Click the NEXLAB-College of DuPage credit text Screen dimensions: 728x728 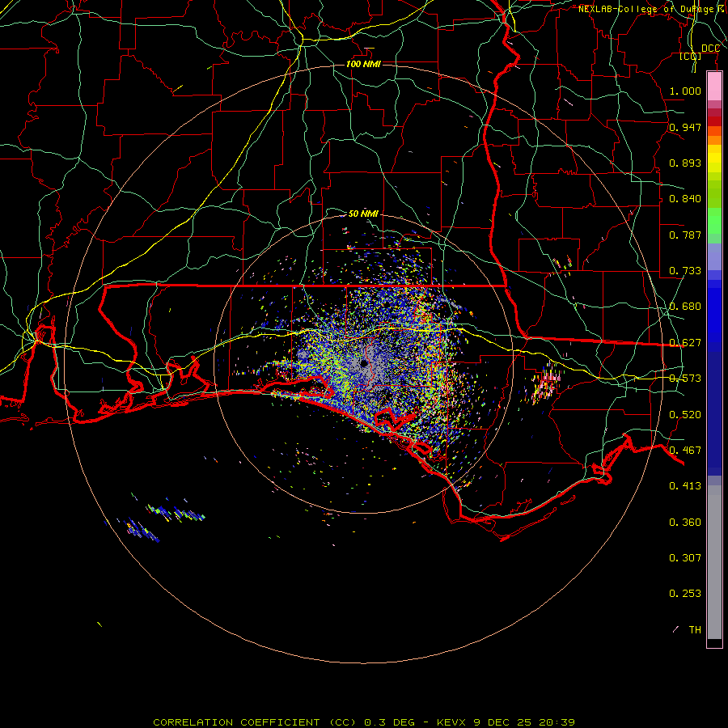[x=648, y=9]
